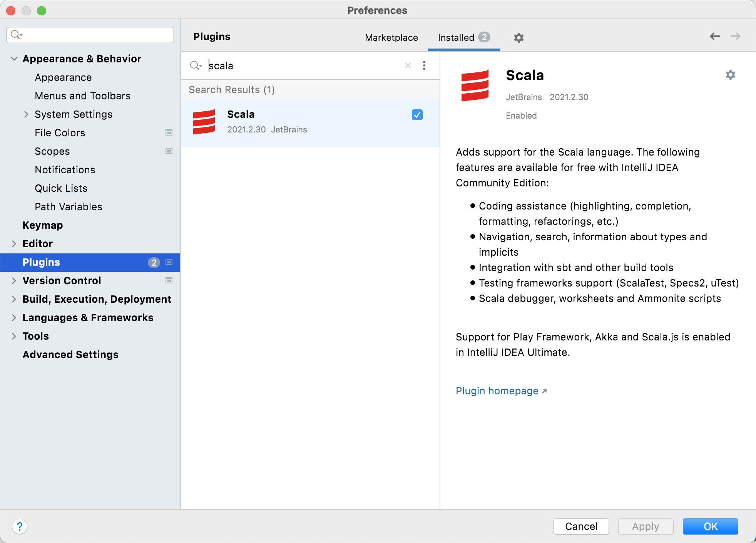
Task: Expand Build, Execution, Deployment section
Action: [x=14, y=299]
